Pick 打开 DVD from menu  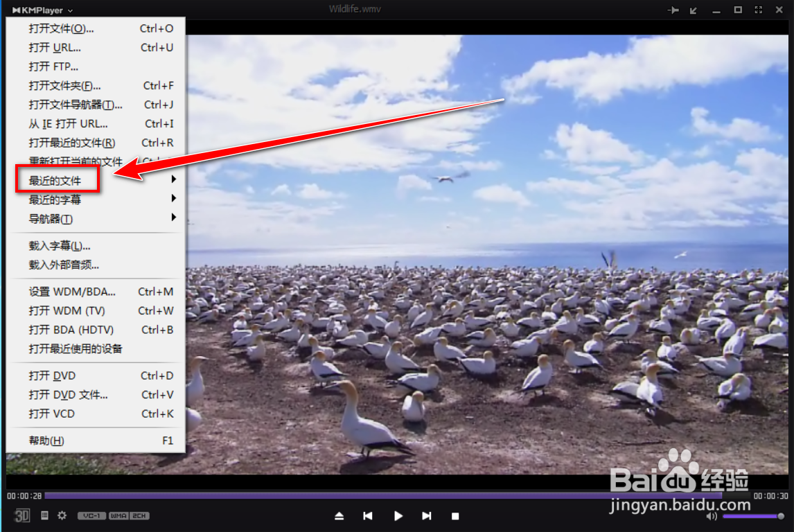click(x=96, y=375)
